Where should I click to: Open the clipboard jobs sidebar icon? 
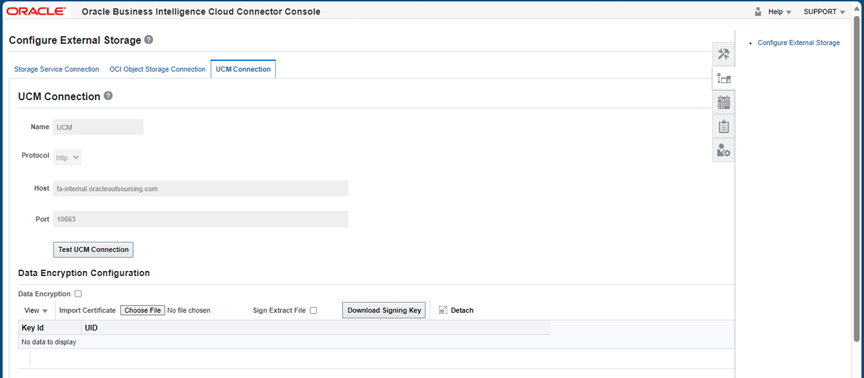[x=723, y=126]
